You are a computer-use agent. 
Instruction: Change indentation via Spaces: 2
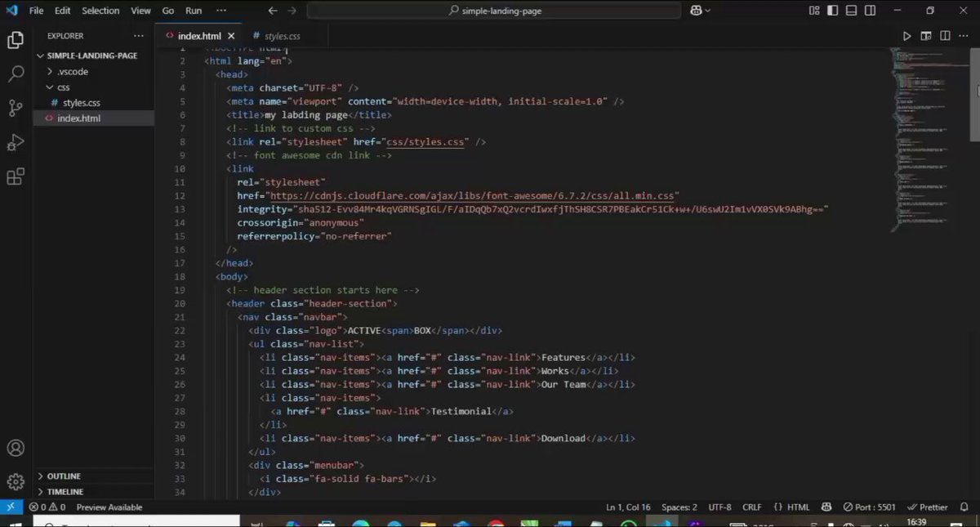(679, 507)
